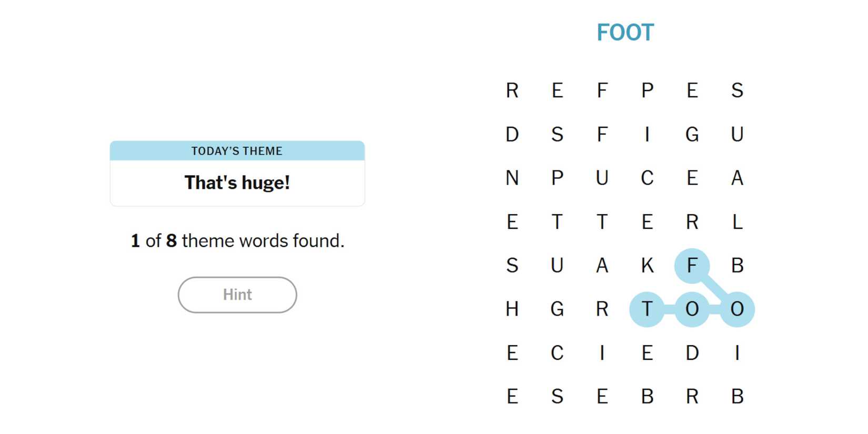Select the letter A directly above L
This screenshot has height=434, width=868.
pyautogui.click(x=737, y=178)
